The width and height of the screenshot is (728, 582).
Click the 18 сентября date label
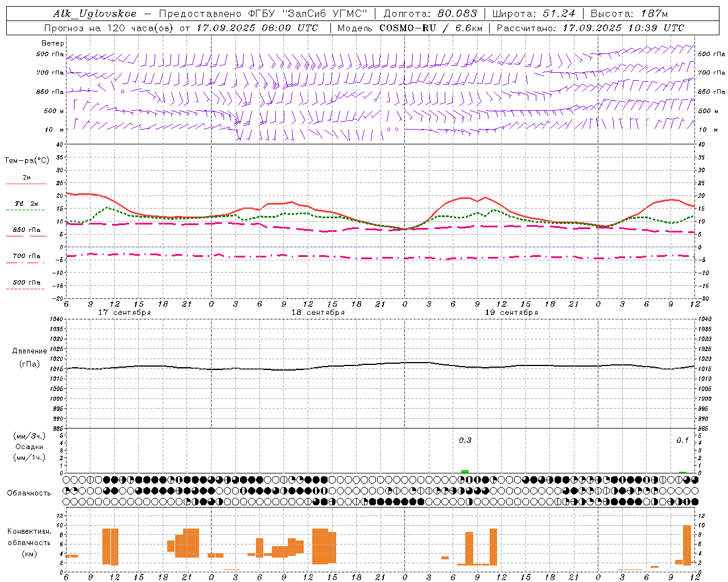pos(318,313)
